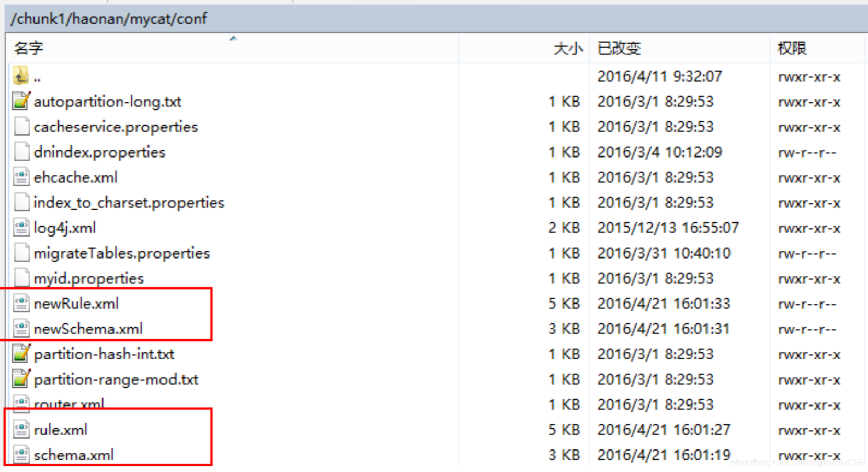Click the 3 KB size of newSchema.xml
Viewport: 868px width, 472px height.
click(564, 329)
